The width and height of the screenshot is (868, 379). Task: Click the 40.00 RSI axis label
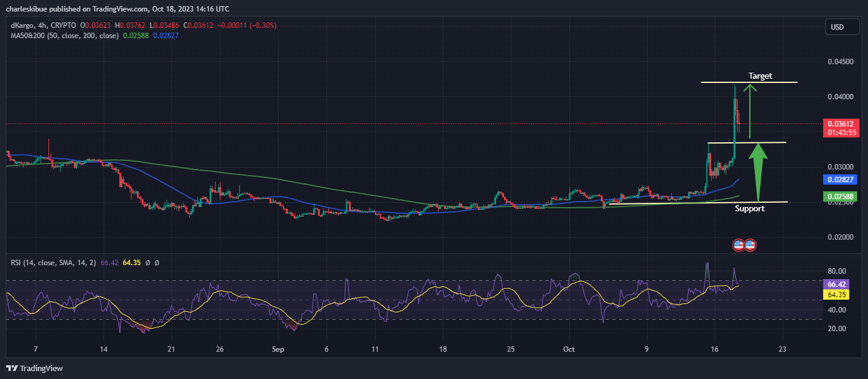(837, 310)
